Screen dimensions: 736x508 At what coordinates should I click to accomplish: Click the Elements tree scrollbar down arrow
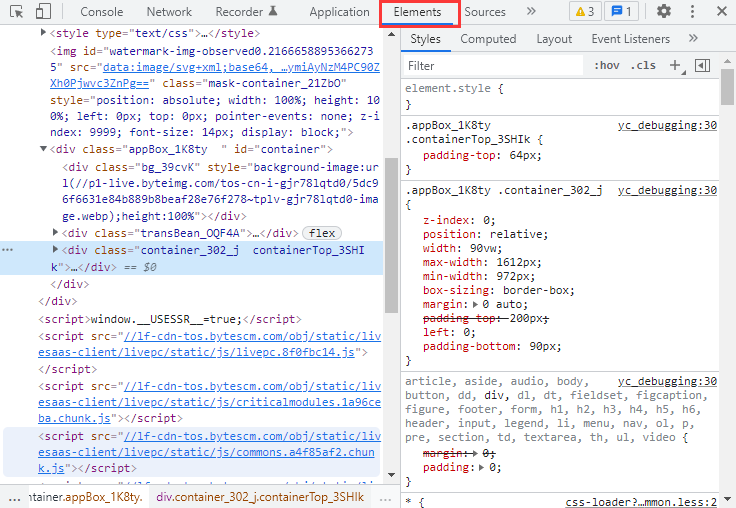(391, 475)
